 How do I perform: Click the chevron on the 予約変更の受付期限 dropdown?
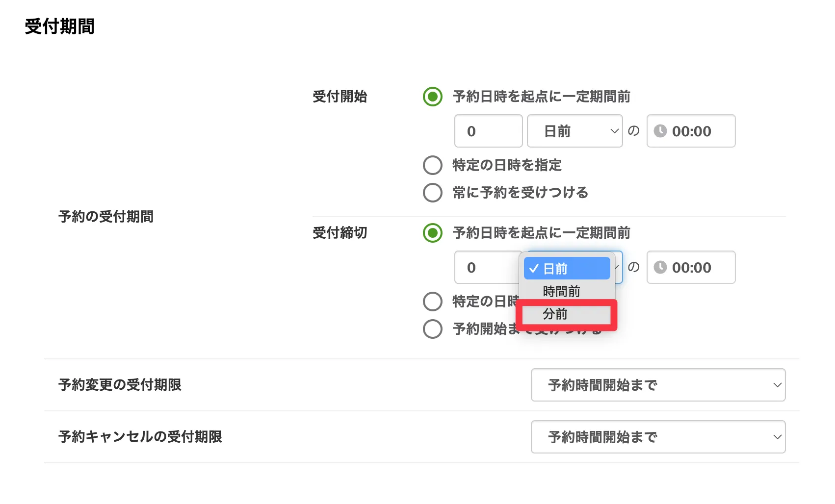(777, 385)
